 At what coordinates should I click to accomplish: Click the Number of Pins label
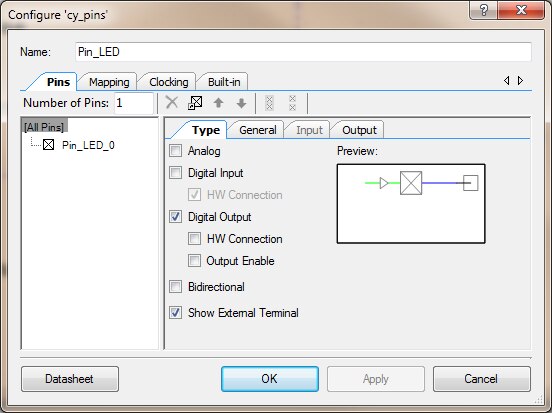tap(66, 103)
